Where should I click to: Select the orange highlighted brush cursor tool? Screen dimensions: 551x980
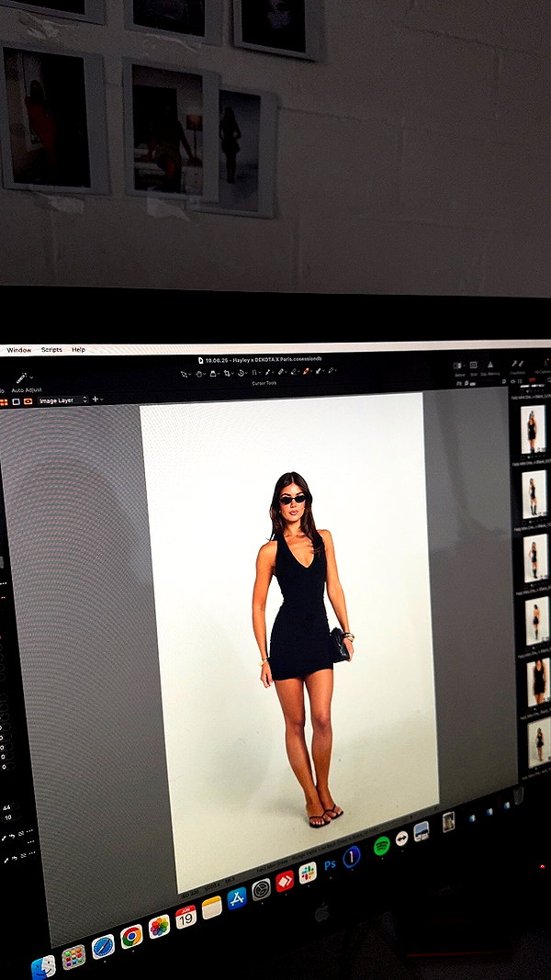tap(306, 371)
